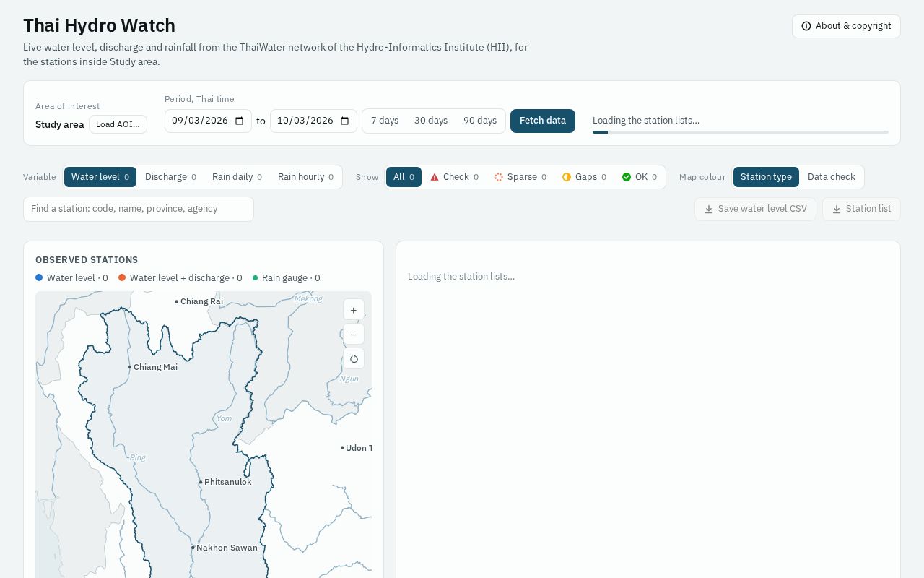
Task: Click the end date field 10/03/2026
Action: tap(313, 121)
